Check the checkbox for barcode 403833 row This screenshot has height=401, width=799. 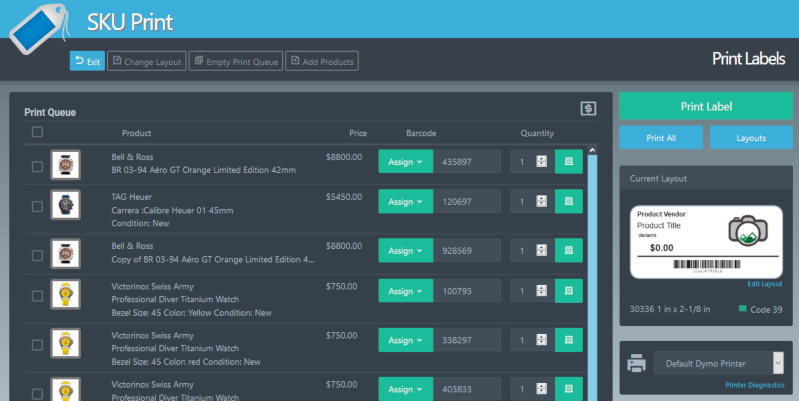[x=37, y=394]
